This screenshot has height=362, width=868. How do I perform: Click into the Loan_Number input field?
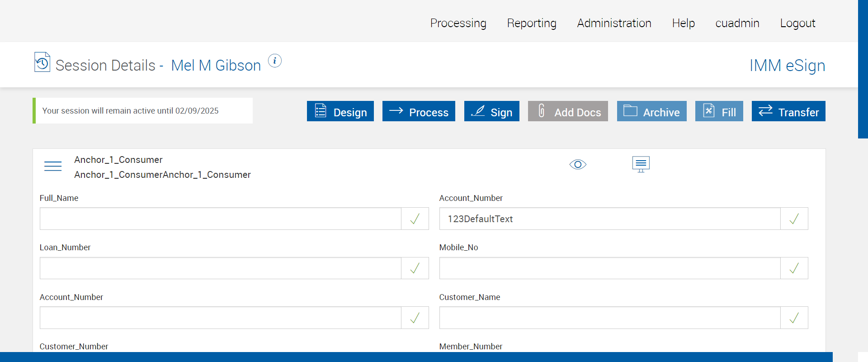coord(221,268)
